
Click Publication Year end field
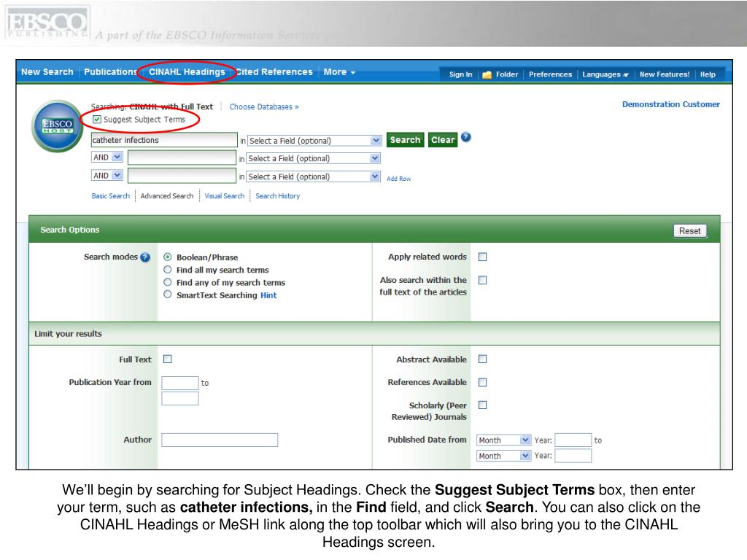click(x=180, y=398)
